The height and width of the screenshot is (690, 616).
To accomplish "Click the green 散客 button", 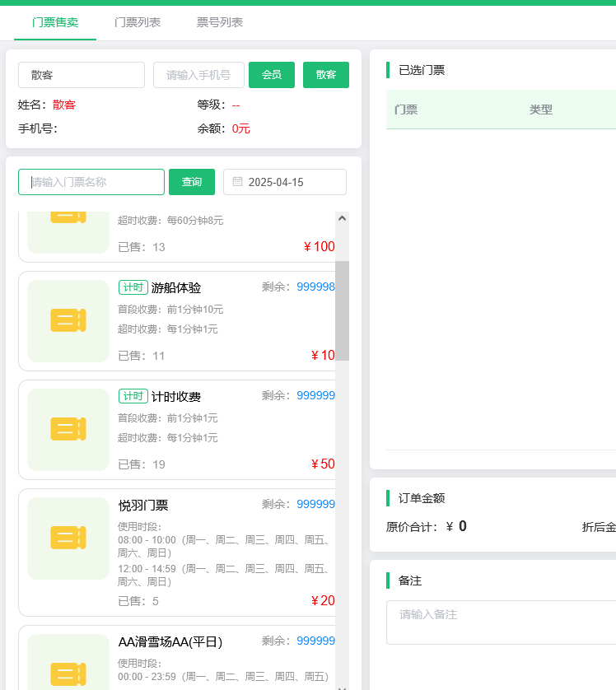I will 326,75.
